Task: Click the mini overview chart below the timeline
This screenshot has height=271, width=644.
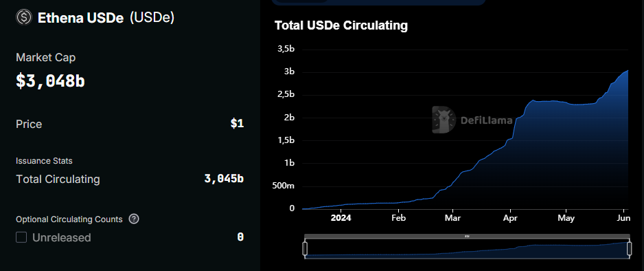Action: (x=468, y=250)
